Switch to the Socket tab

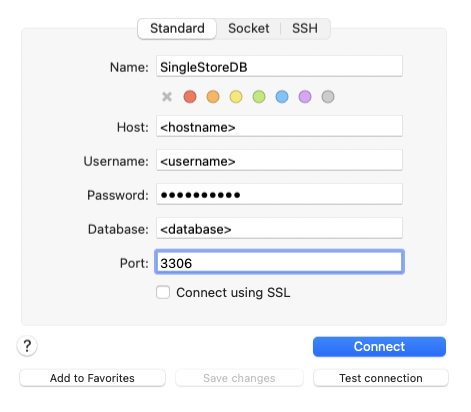click(249, 29)
